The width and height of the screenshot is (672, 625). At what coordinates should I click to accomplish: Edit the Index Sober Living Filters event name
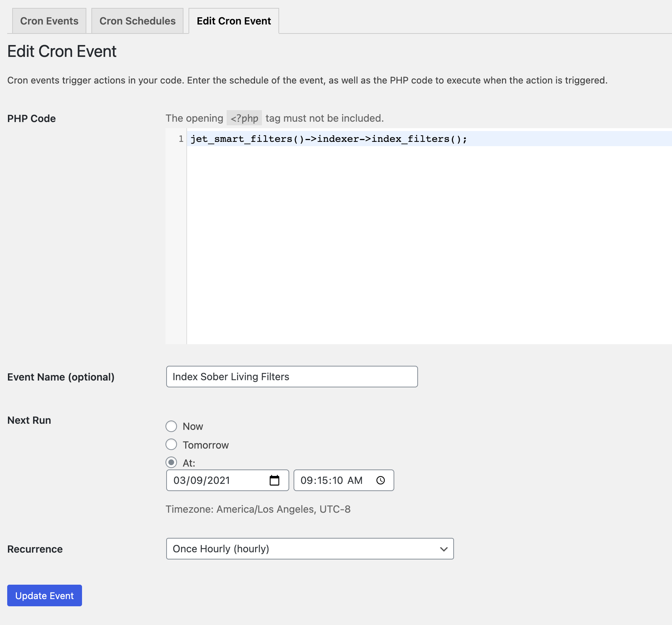(x=291, y=376)
